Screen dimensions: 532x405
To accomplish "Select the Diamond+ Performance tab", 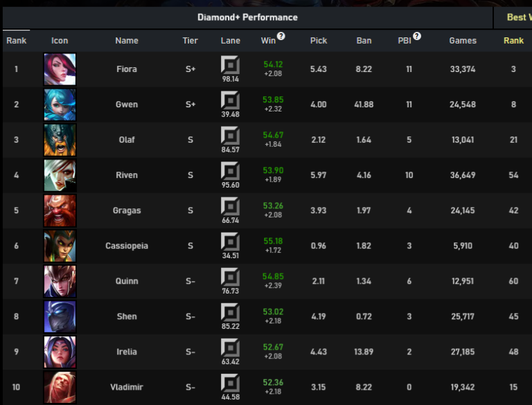I will pyautogui.click(x=248, y=17).
